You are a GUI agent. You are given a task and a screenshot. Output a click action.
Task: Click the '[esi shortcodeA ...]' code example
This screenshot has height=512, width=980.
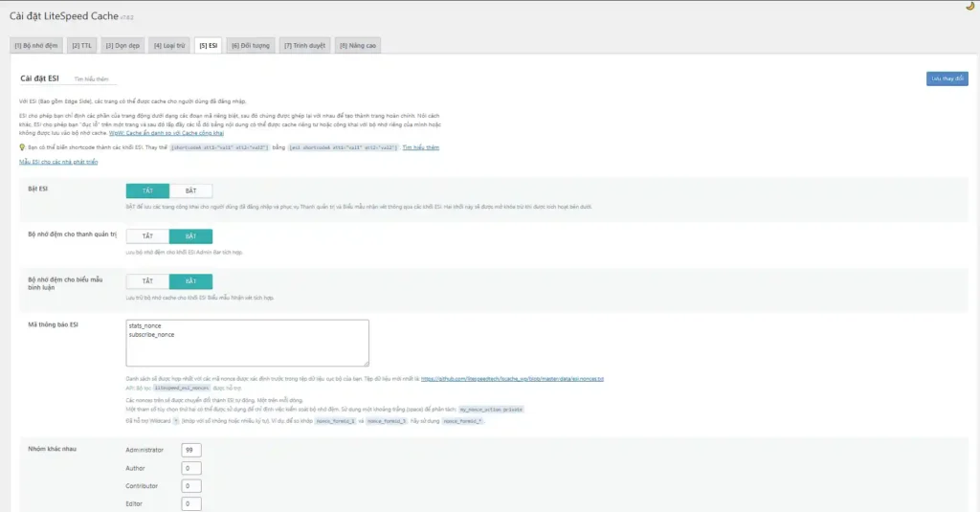[x=344, y=147]
